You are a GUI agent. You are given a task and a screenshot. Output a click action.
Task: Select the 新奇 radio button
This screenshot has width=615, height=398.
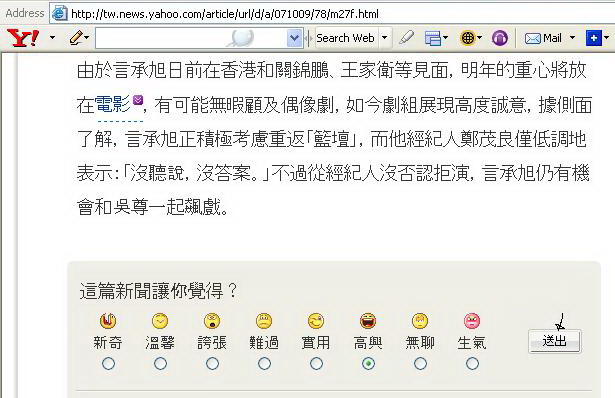coord(108,363)
